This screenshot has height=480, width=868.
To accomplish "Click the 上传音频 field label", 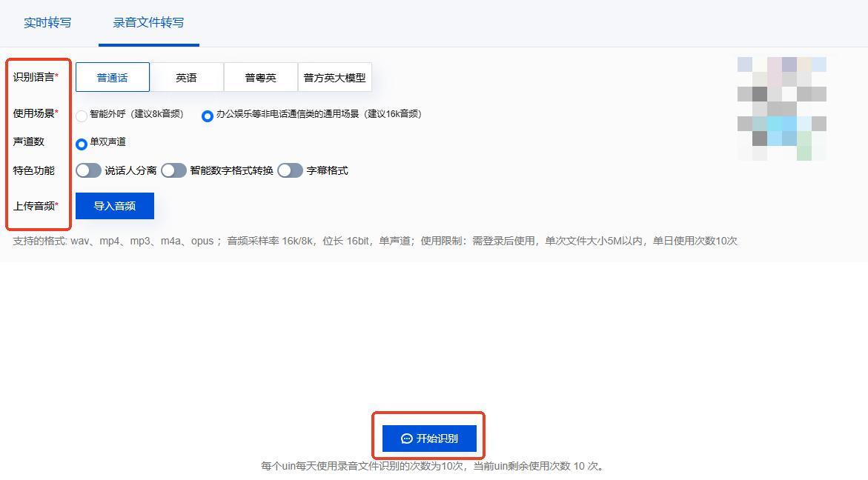I will (x=33, y=206).
